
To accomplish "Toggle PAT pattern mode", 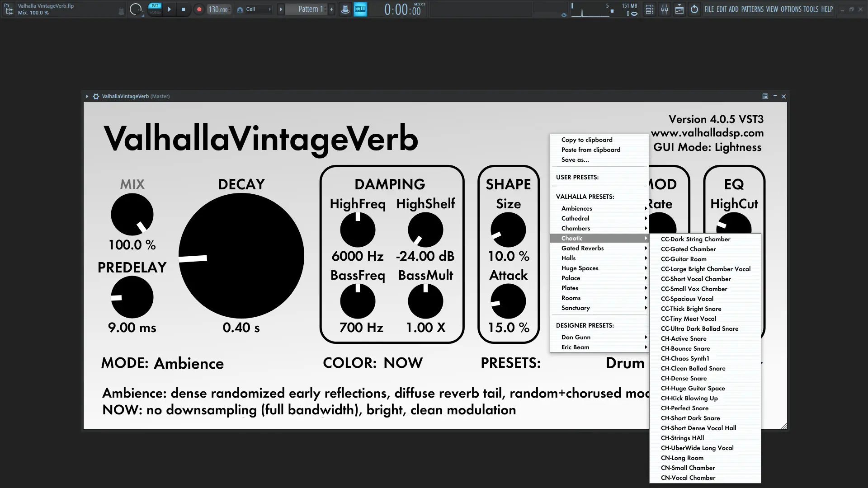I will pyautogui.click(x=155, y=6).
